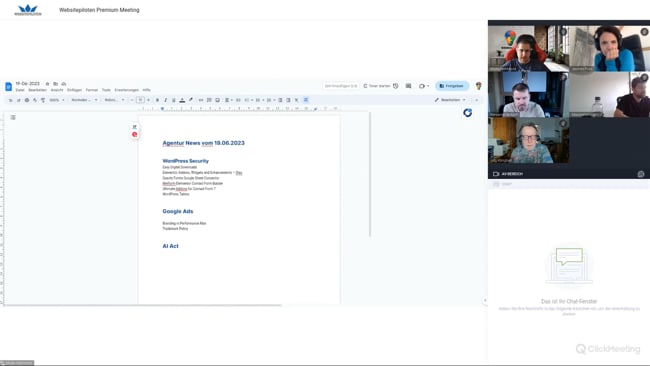Click the Undo icon in toolbar

coord(10,100)
